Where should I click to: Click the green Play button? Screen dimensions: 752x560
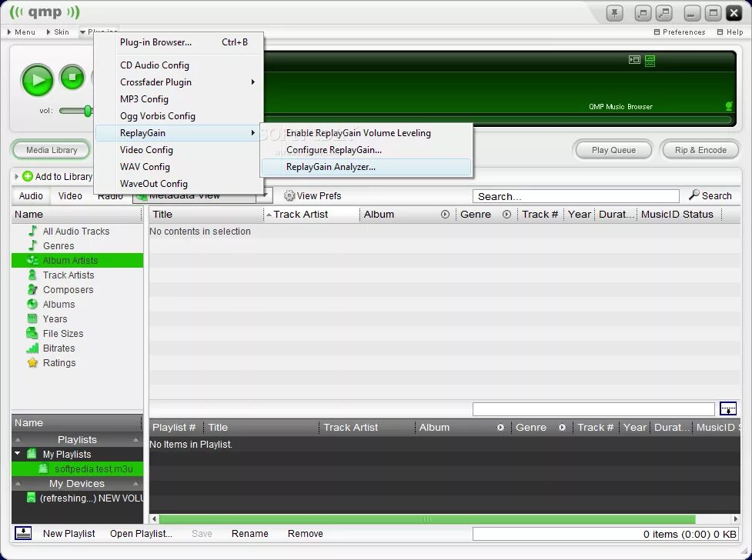coord(37,80)
